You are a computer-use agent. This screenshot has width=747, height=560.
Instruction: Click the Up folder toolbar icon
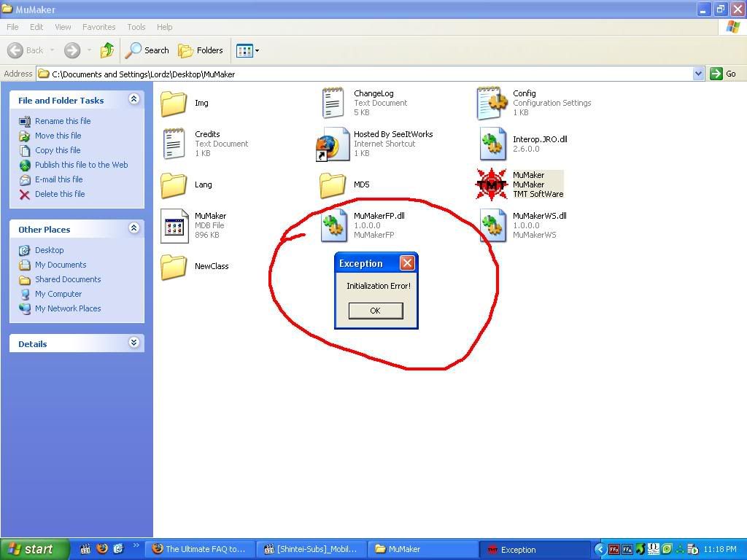107,50
